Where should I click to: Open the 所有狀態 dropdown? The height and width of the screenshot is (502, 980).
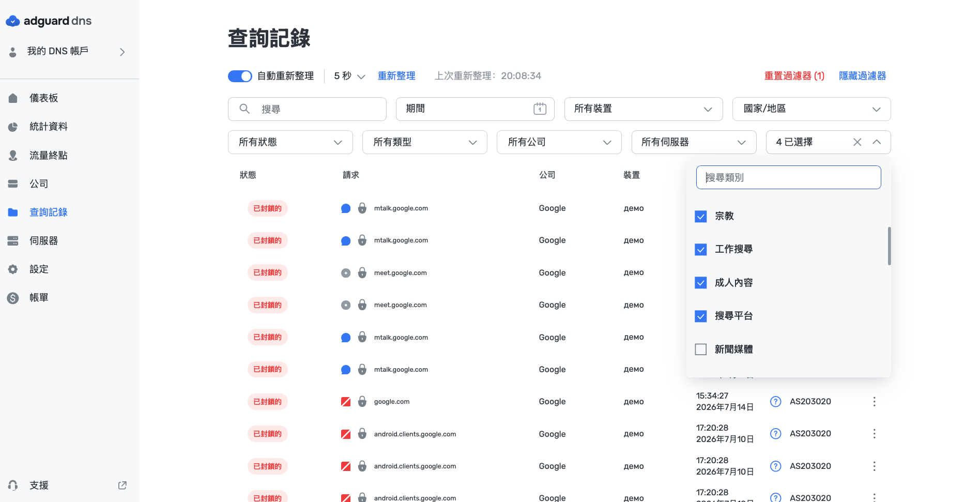click(x=290, y=142)
